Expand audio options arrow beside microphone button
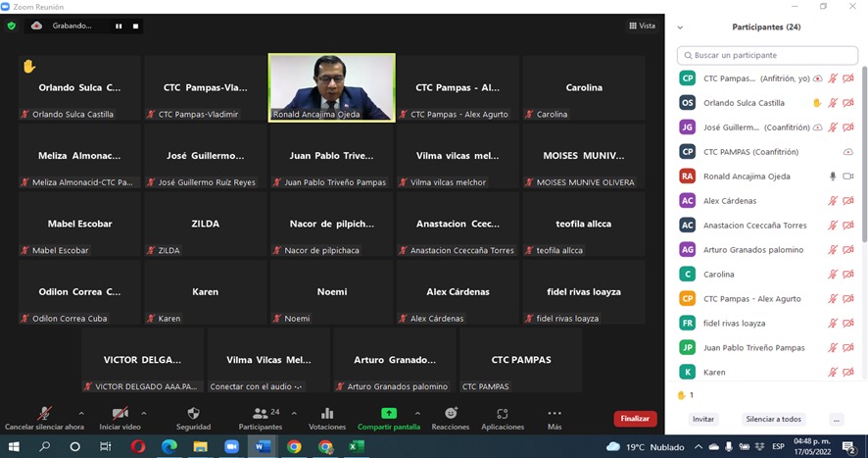 81,413
